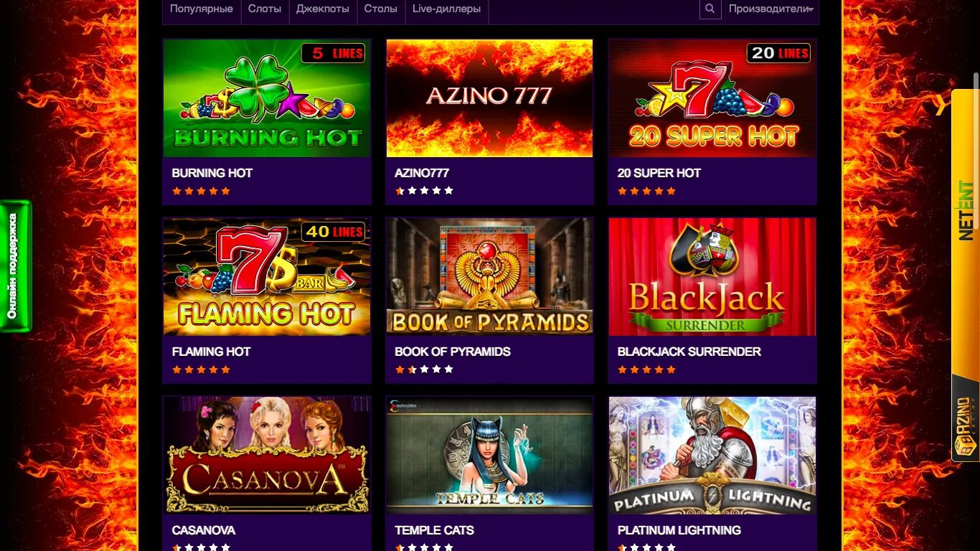Open the Book of Pyramids thumbnail
The height and width of the screenshot is (551, 980).
(x=489, y=277)
